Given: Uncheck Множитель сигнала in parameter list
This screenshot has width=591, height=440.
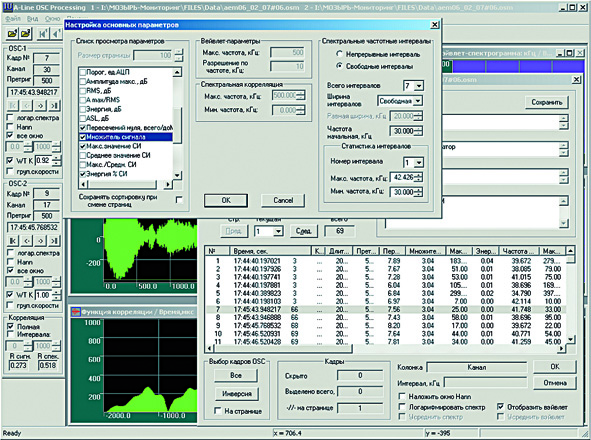Looking at the screenshot, I should click(x=83, y=137).
